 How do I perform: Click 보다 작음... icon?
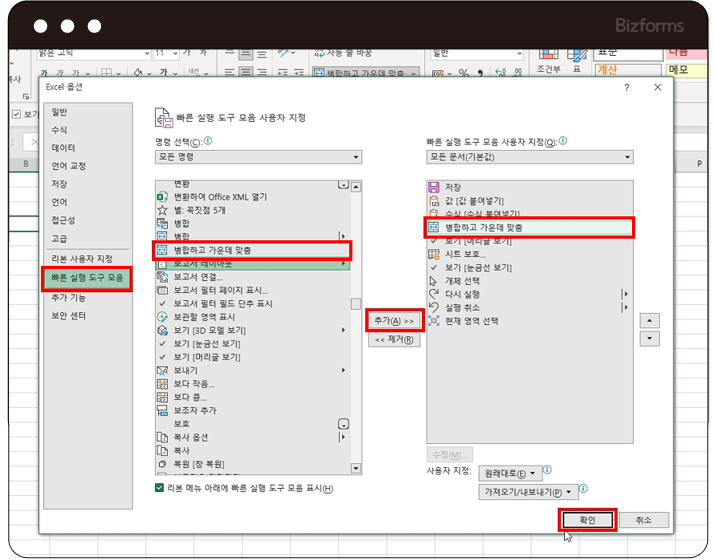point(162,384)
